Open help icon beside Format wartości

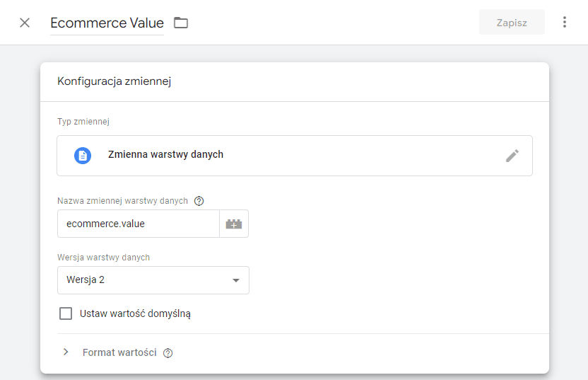[x=167, y=353]
